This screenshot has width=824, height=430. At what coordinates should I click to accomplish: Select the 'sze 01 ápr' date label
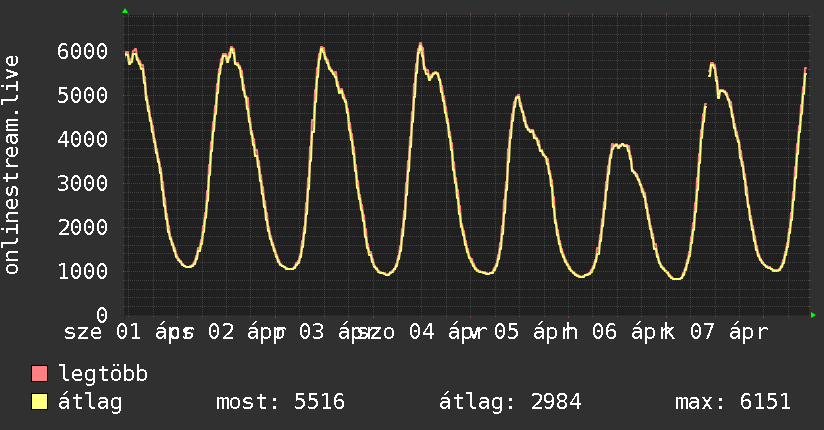point(125,332)
